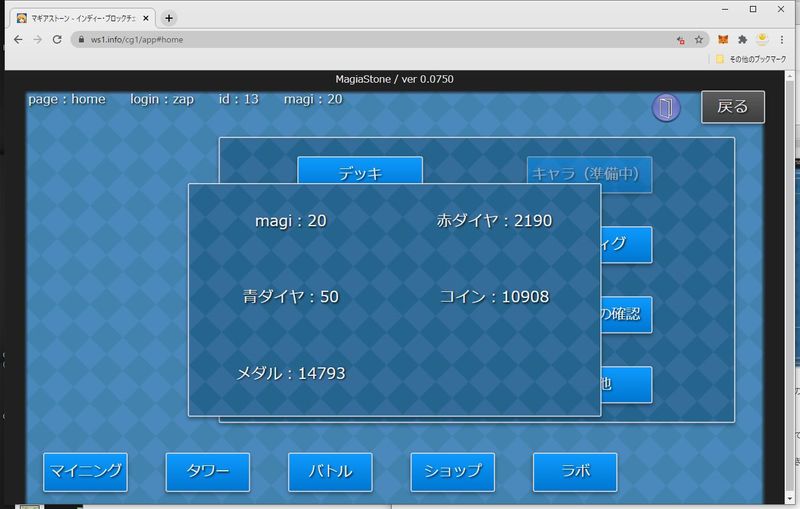Start a バトル
Screen dimensions: 800x509
(x=330, y=472)
